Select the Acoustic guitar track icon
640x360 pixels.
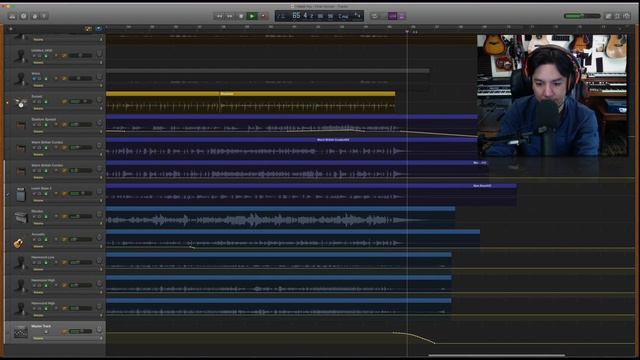tap(19, 243)
